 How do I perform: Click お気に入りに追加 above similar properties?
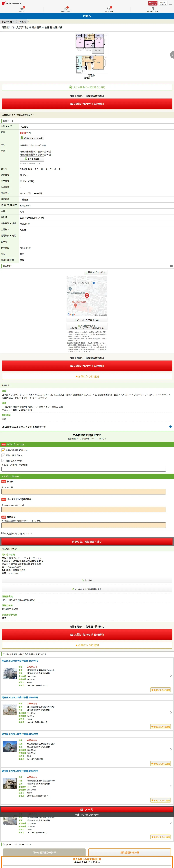(x=87, y=645)
